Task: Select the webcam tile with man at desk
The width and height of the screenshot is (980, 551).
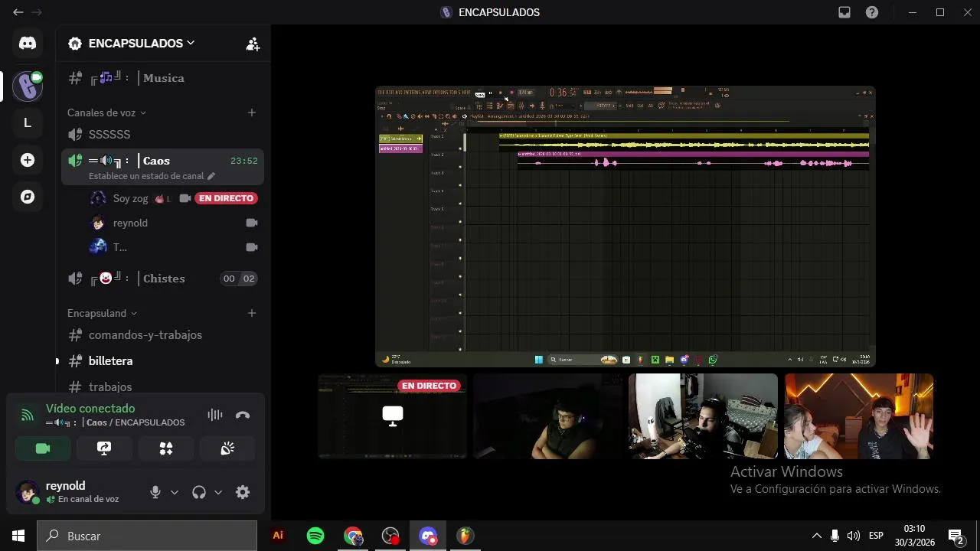Action: pyautogui.click(x=703, y=416)
